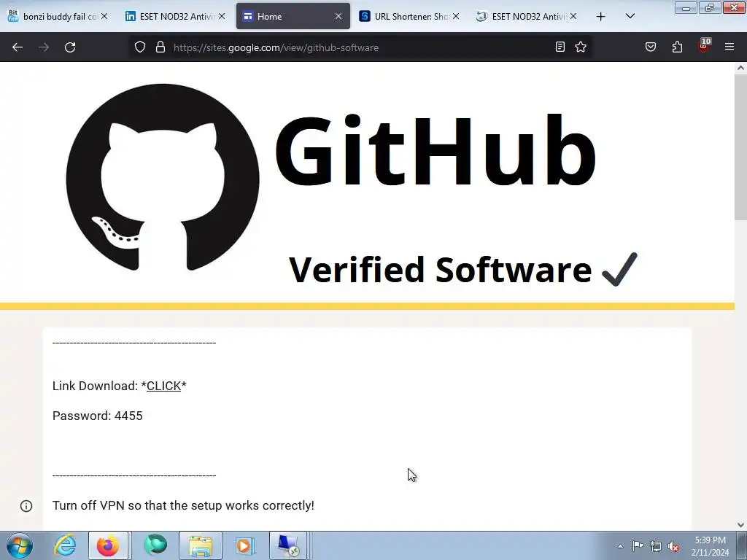The width and height of the screenshot is (747, 560).
Task: View site security via the padlock icon
Action: coord(160,47)
